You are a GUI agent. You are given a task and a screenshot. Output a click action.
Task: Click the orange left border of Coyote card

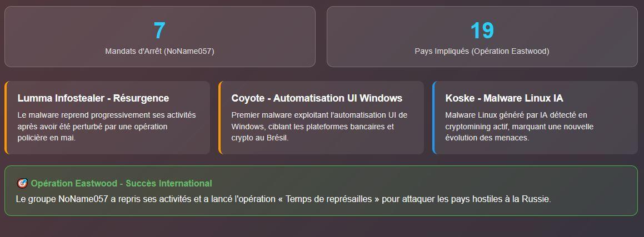point(219,118)
